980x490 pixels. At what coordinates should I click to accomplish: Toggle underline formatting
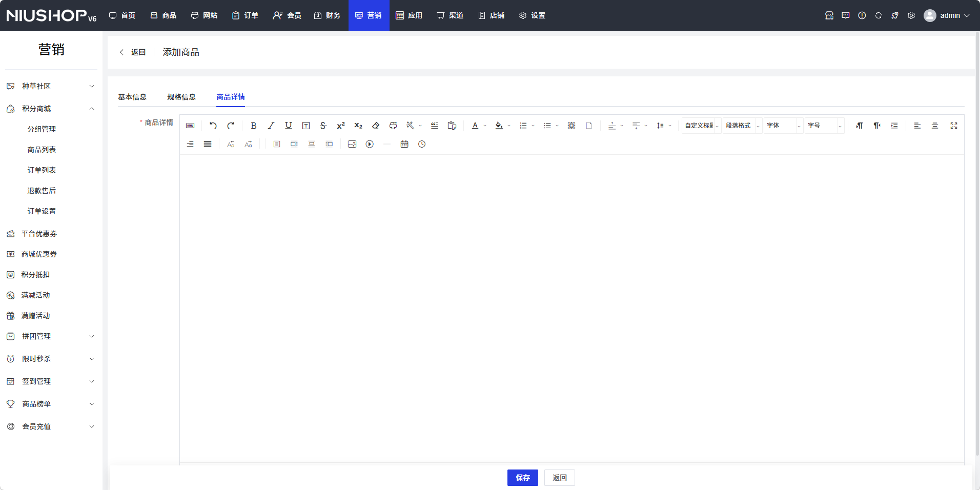point(288,126)
